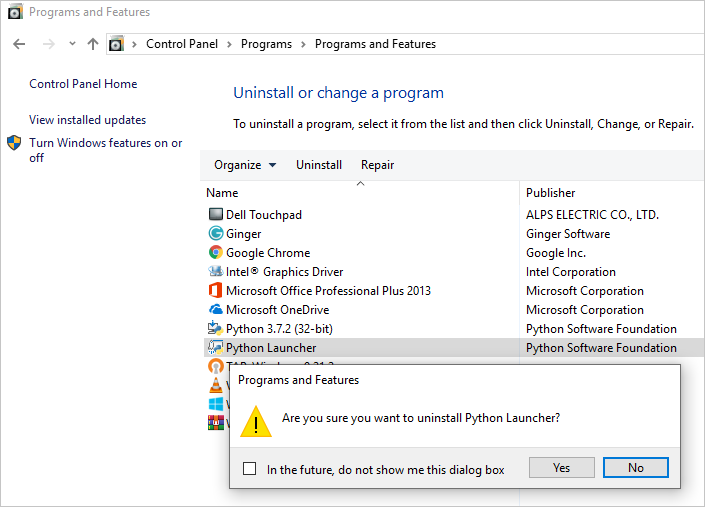Screen dimensions: 705x507
Task: Go back with the Back arrow
Action: (19, 44)
